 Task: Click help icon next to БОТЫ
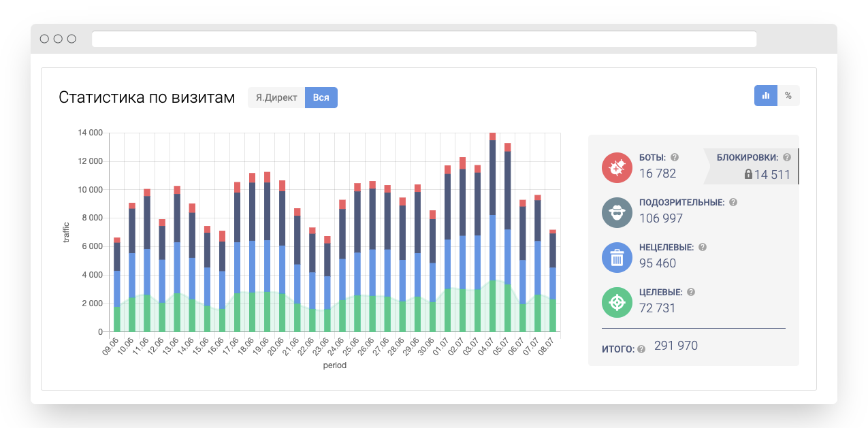point(675,157)
